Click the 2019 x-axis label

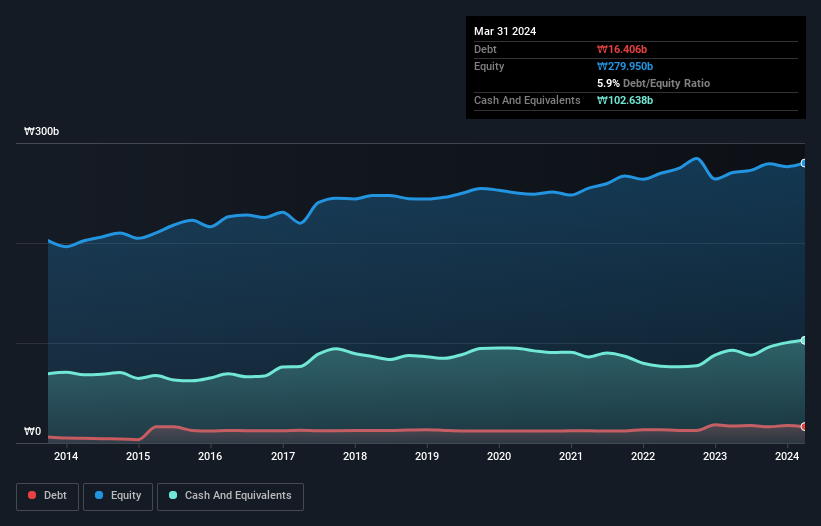(x=427, y=456)
